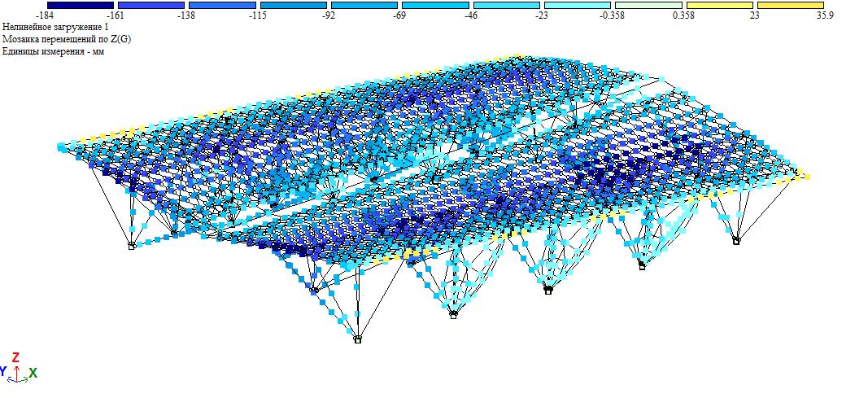868x398 pixels.
Task: Click the green X axis label
Action: [33, 373]
